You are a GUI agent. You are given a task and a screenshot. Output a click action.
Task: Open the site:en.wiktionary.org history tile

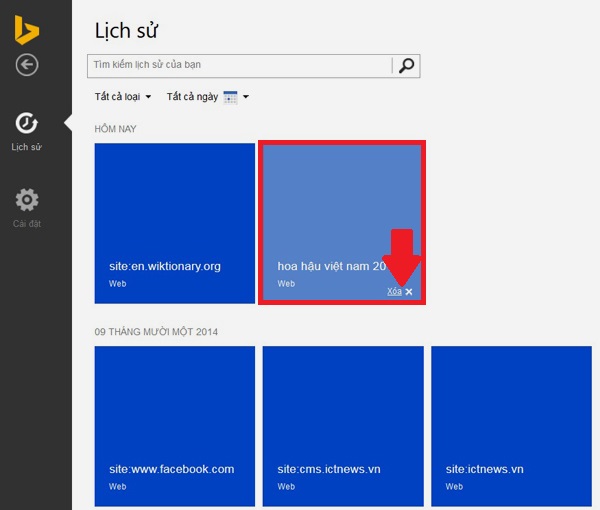coord(175,222)
